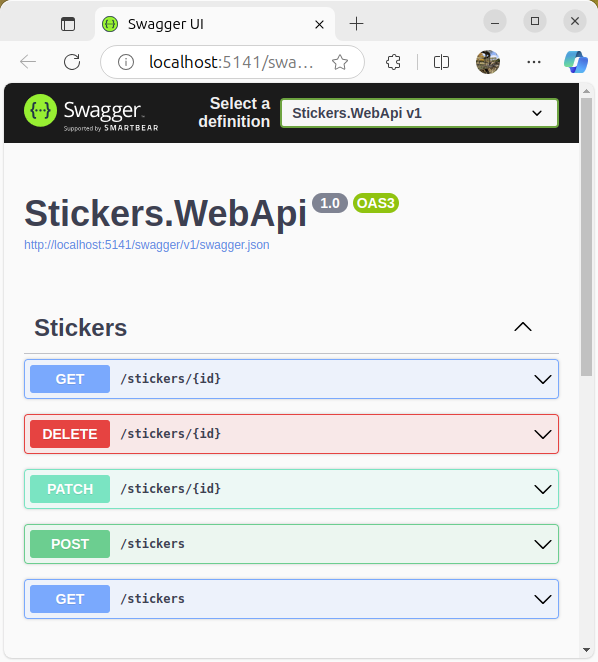Add page to favorites with star icon
Screen dimensions: 598x662
click(340, 62)
